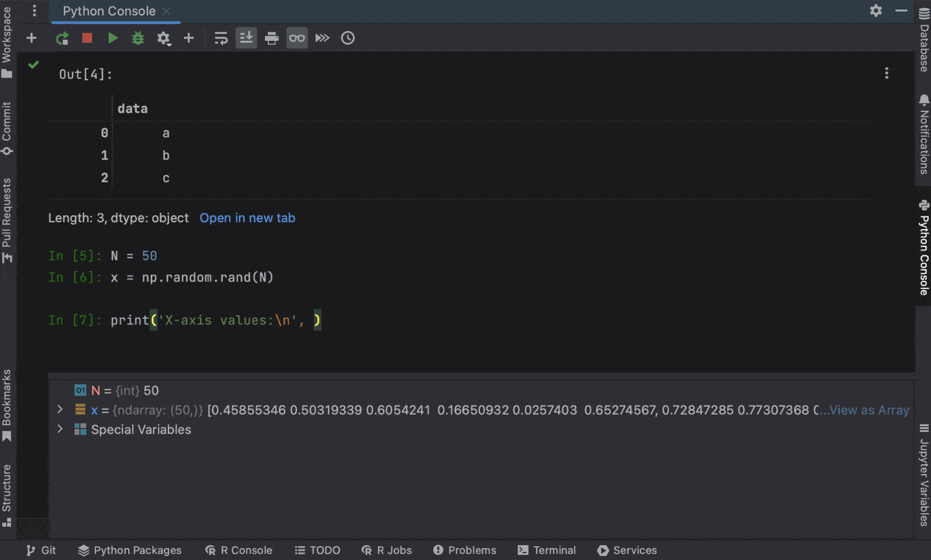Image resolution: width=931 pixels, height=560 pixels.
Task: Attach debugger with the bug icon
Action: click(x=138, y=38)
